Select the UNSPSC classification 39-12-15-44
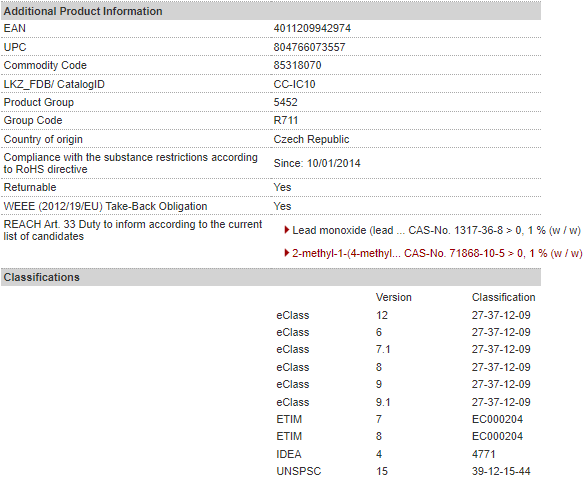The image size is (585, 479). [501, 471]
